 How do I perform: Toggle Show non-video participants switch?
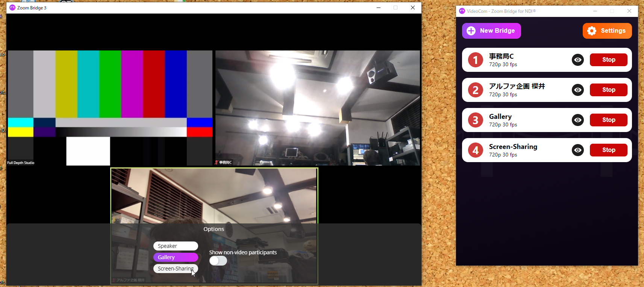click(218, 261)
